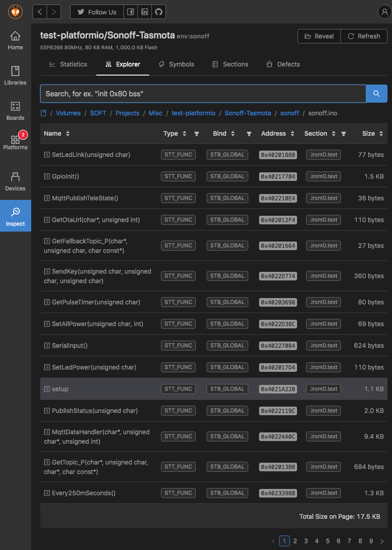Go back with the left arrow

(40, 12)
